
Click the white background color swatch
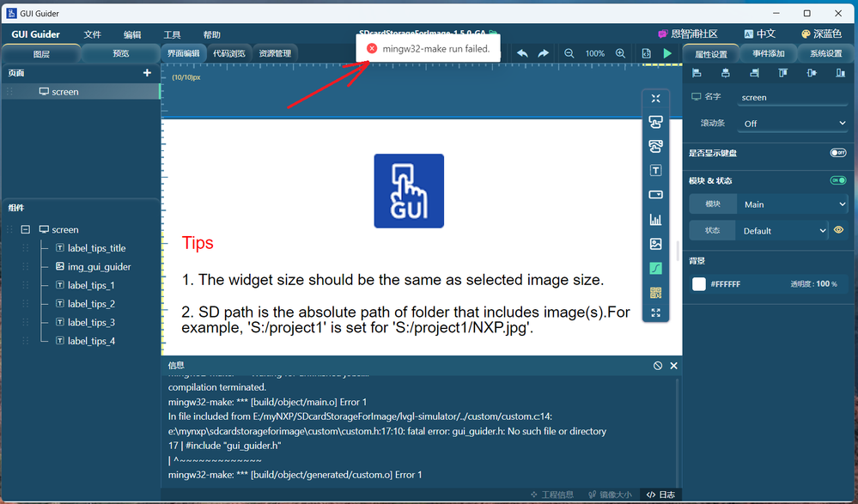click(x=699, y=284)
